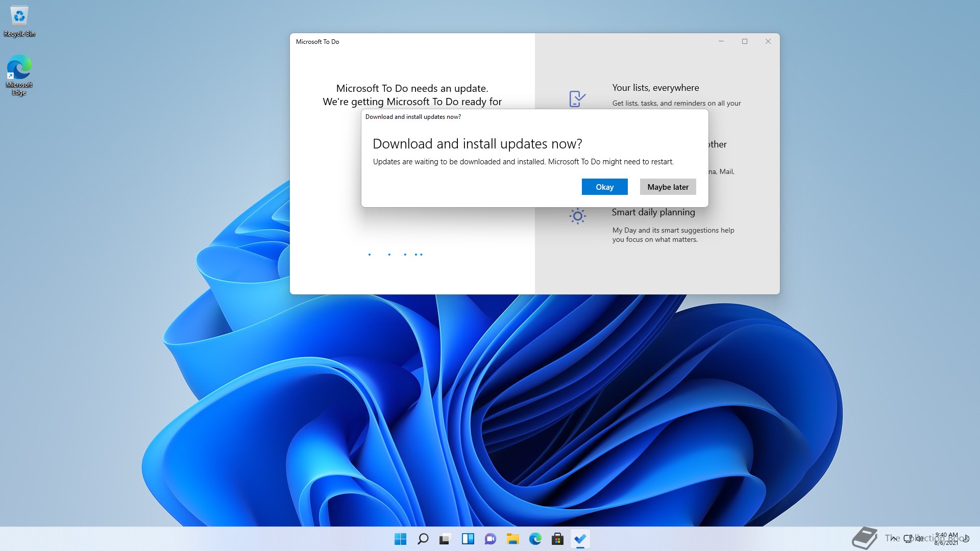This screenshot has height=551, width=980.
Task: Click the phone checklist icon beside Your lists
Action: (x=577, y=98)
